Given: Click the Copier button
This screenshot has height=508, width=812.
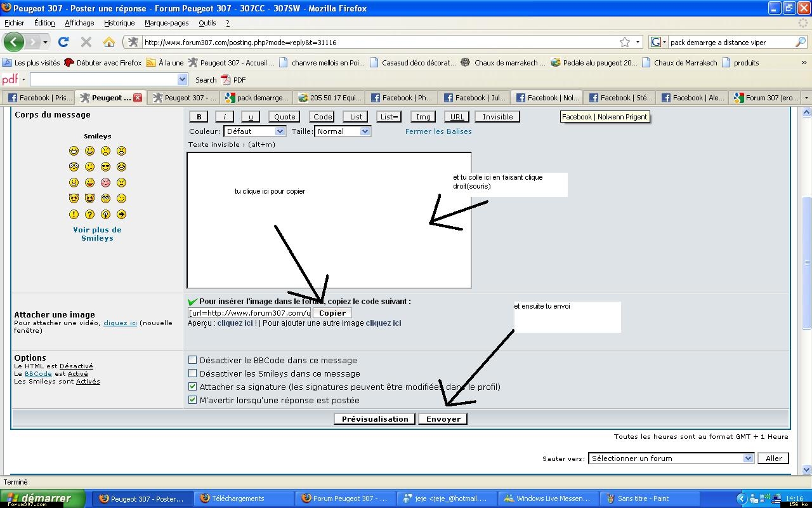Looking at the screenshot, I should click(332, 313).
